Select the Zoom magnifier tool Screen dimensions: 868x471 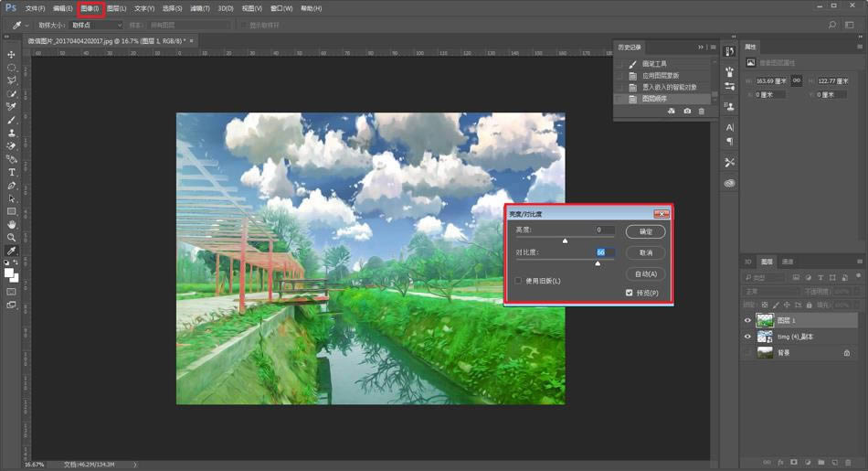click(x=12, y=238)
